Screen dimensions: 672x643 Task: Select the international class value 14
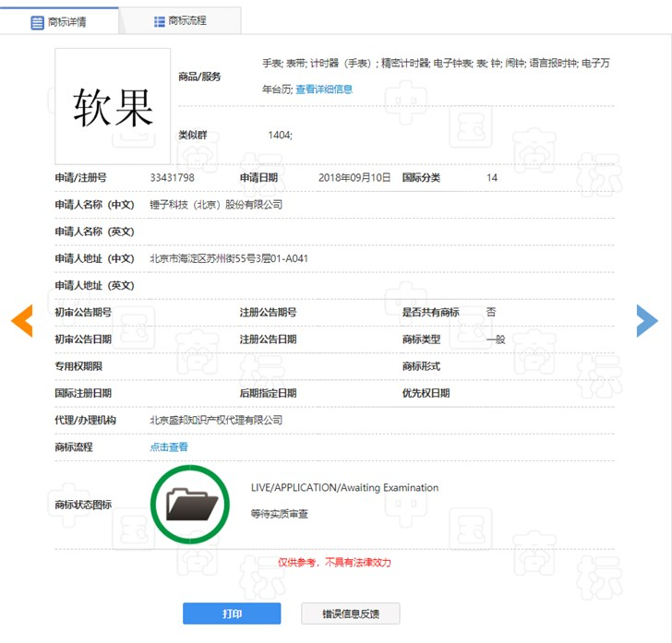[492, 178]
